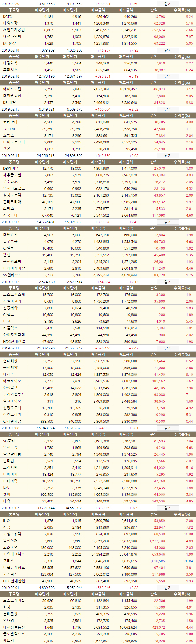Select stock name 티케이케미칼
196x644 pixels.
tap(14, 269)
